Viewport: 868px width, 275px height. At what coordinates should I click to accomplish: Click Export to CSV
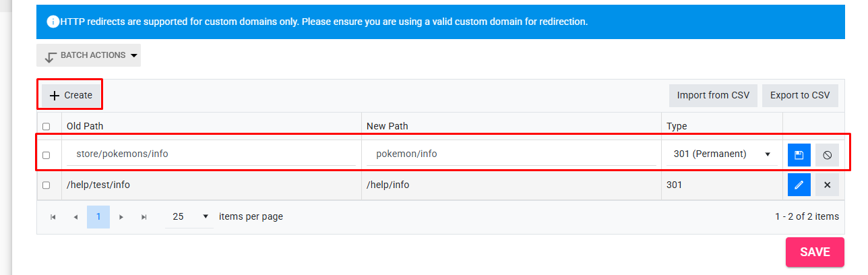point(800,95)
